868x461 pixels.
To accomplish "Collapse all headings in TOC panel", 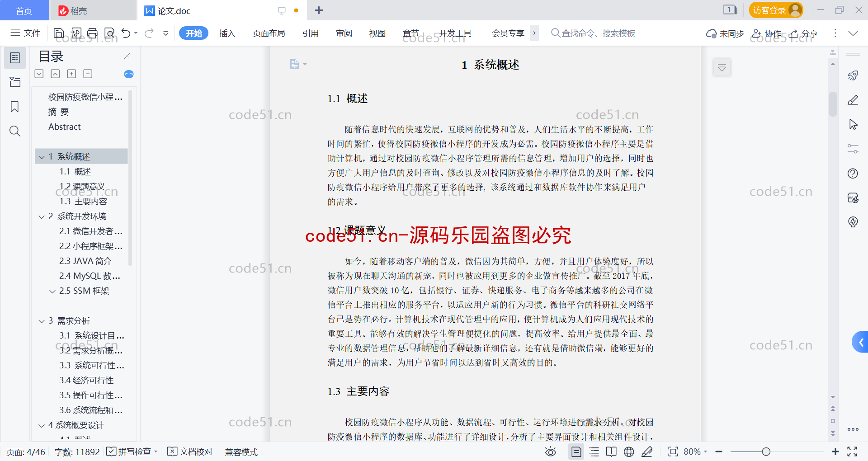I will tap(55, 74).
